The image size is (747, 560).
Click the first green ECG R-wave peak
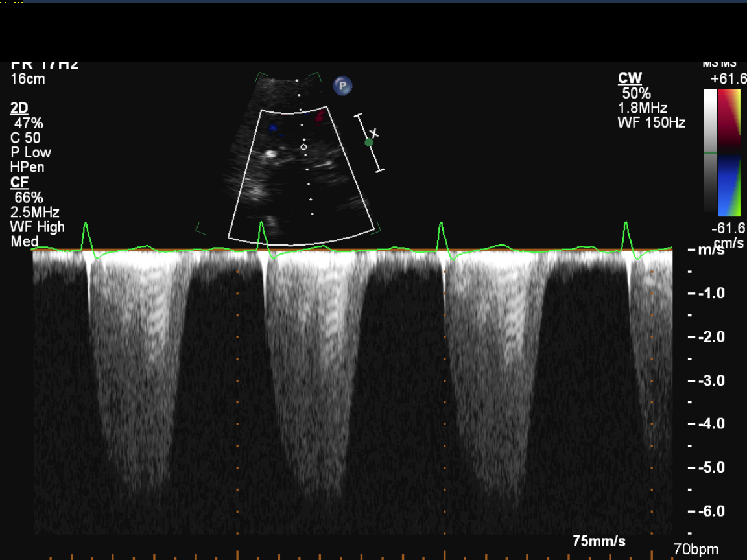86,224
